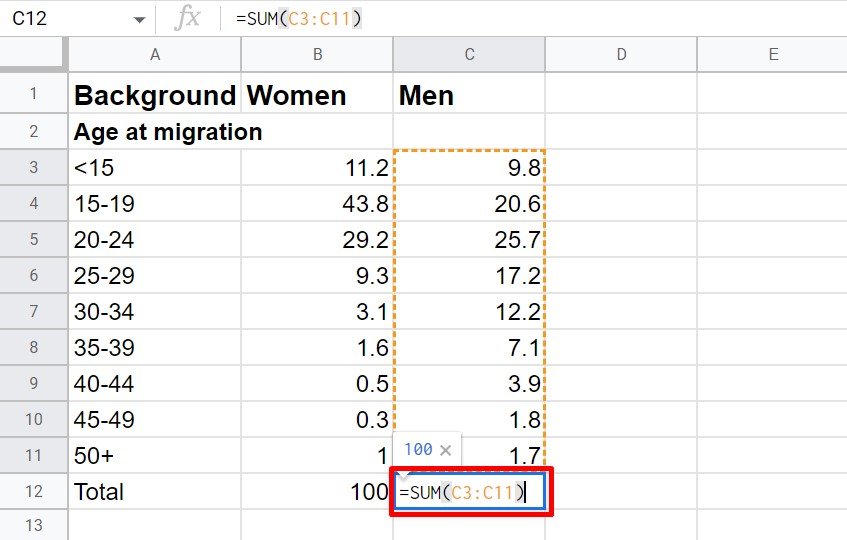The height and width of the screenshot is (540, 847).
Task: Click the '<15' age group cell
Action: (x=154, y=167)
